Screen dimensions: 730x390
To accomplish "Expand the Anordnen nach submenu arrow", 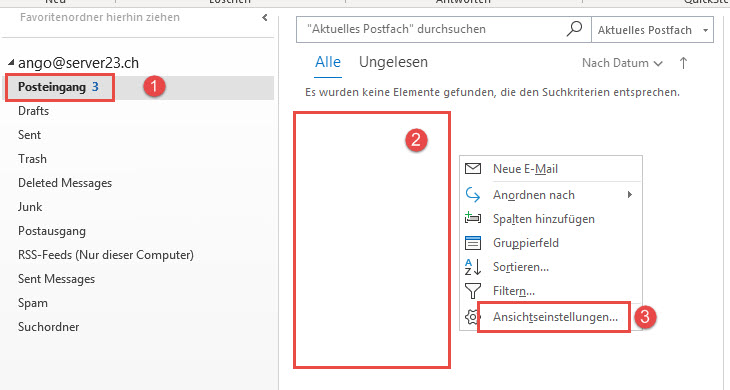I will click(x=629, y=195).
